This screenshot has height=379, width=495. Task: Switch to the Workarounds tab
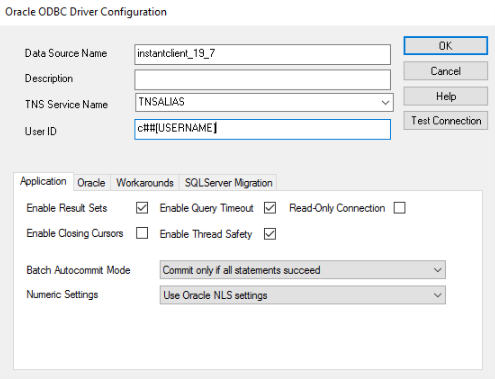tap(145, 183)
